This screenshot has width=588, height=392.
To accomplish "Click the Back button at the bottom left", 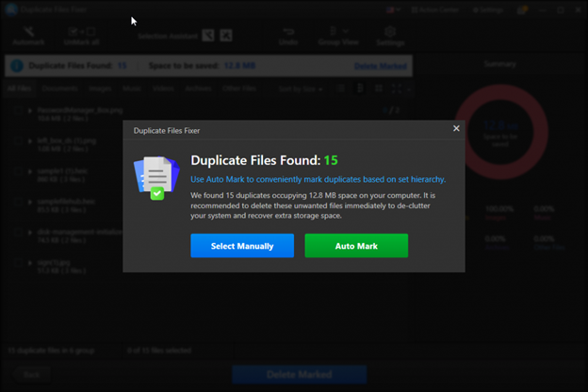I will 31,374.
